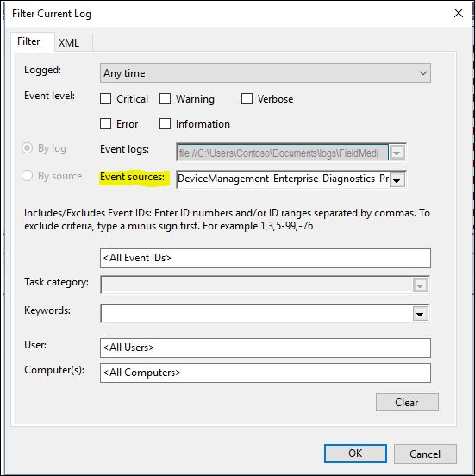The height and width of the screenshot is (476, 475).
Task: Click the Logged label
Action: point(42,70)
